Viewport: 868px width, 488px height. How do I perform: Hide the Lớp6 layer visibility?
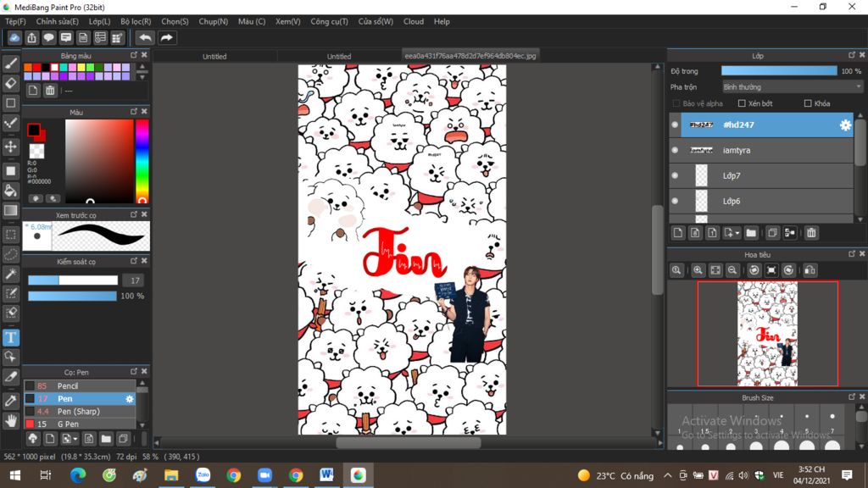pos(675,201)
